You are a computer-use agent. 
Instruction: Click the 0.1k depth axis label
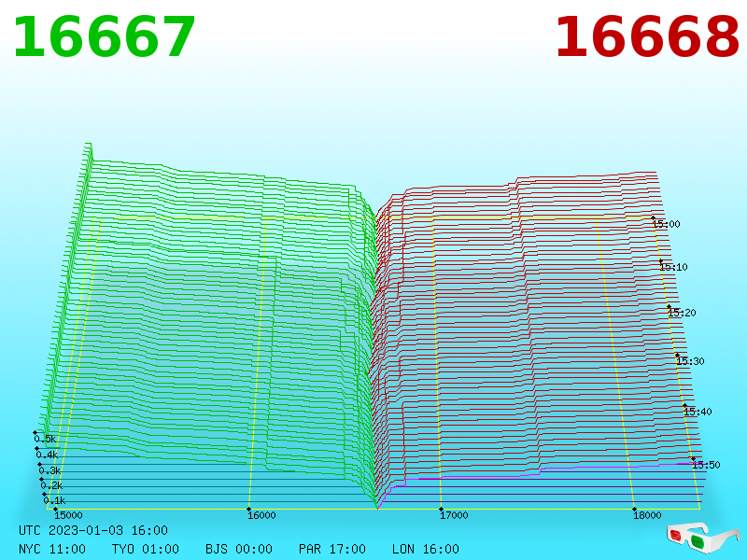54,500
